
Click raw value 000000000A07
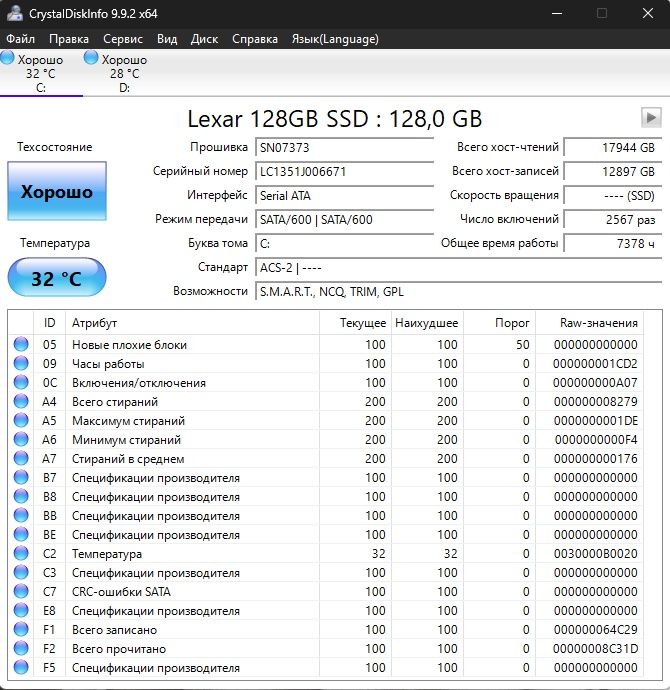pyautogui.click(x=595, y=382)
